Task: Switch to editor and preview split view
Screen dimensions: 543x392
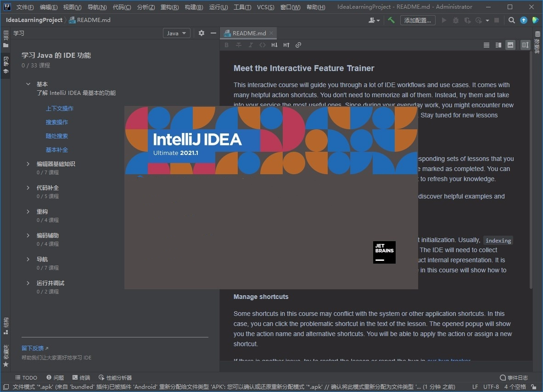Action: (x=498, y=45)
